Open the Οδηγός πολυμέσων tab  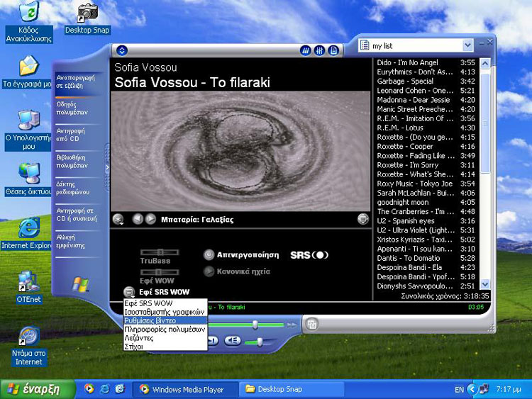(77, 108)
